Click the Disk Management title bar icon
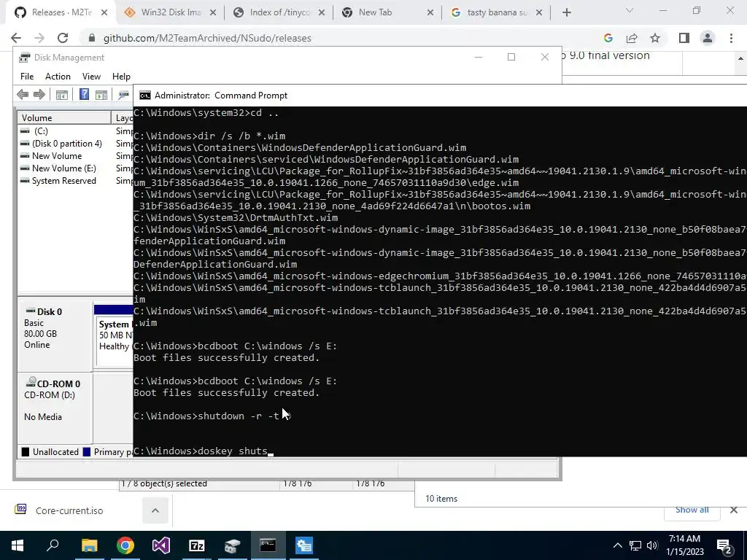 point(24,58)
